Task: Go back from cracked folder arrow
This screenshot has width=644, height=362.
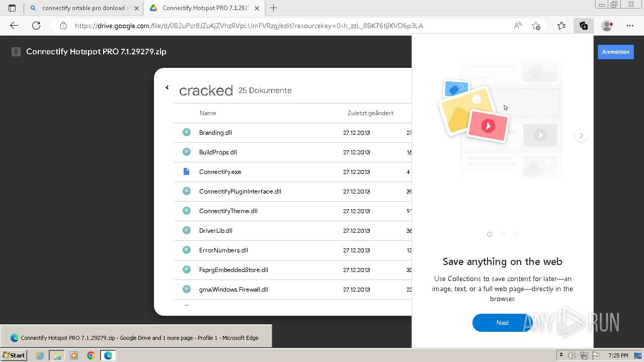Action: (168, 87)
